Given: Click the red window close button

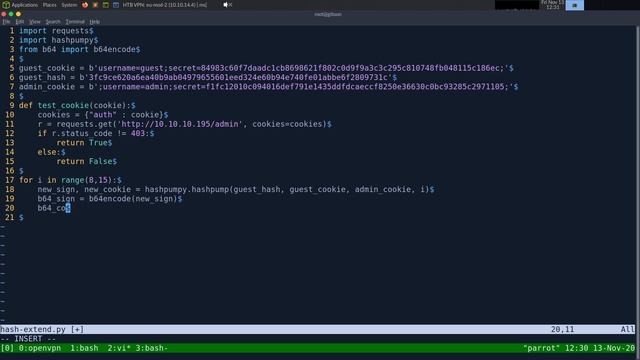Looking at the screenshot, I should pyautogui.click(x=4, y=14).
